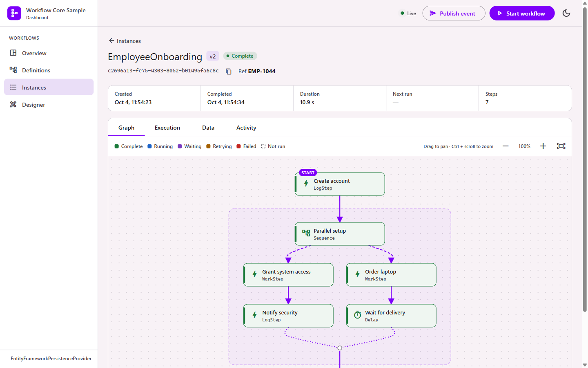Click the Failed legend color swatch
This screenshot has width=588, height=368.
(x=239, y=146)
